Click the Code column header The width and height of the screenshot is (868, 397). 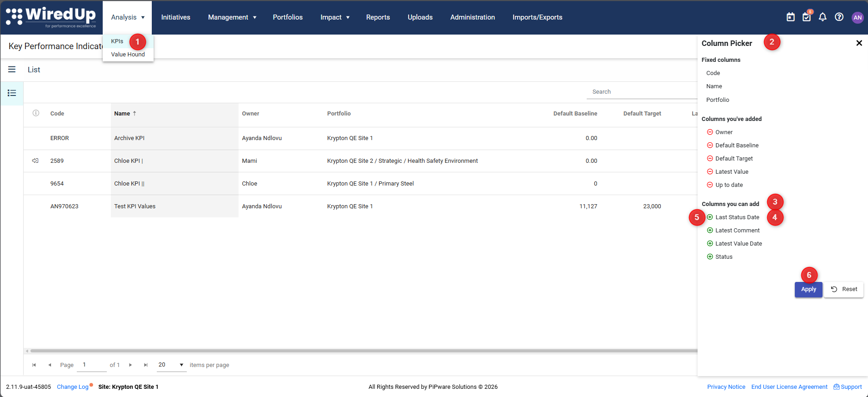tap(57, 114)
